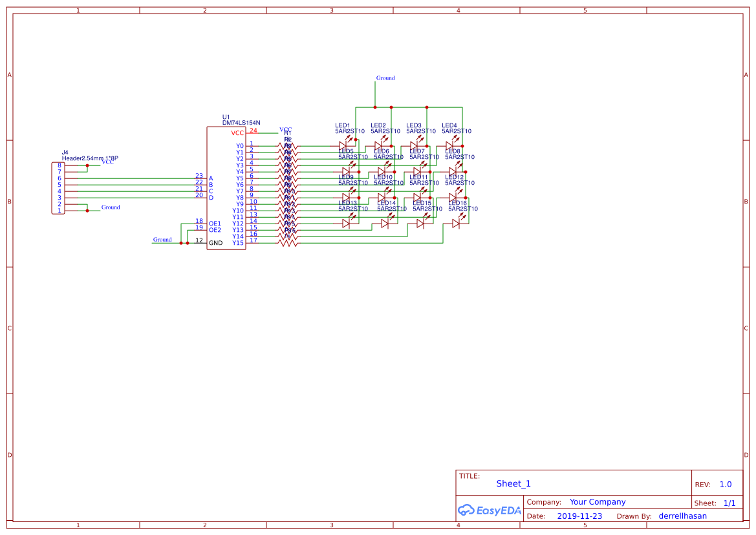Image resolution: width=756 pixels, height=535 pixels.
Task: Select the LED16 diode symbol
Action: click(456, 223)
